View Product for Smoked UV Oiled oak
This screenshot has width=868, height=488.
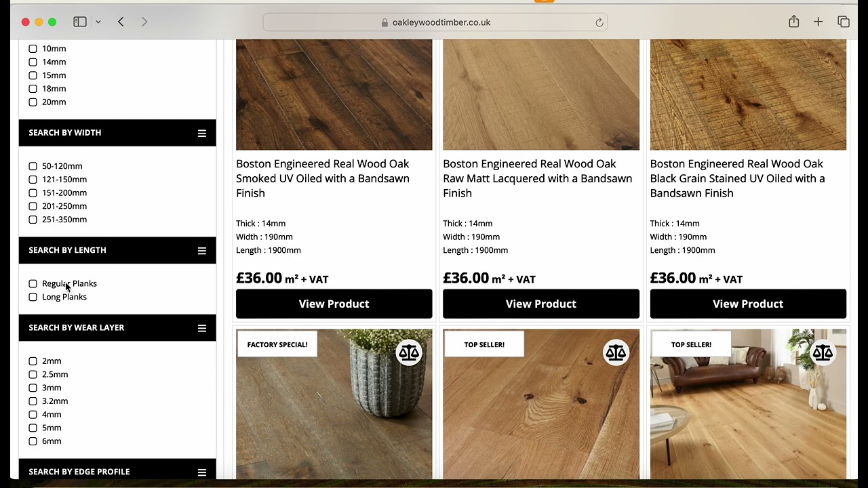click(x=334, y=304)
